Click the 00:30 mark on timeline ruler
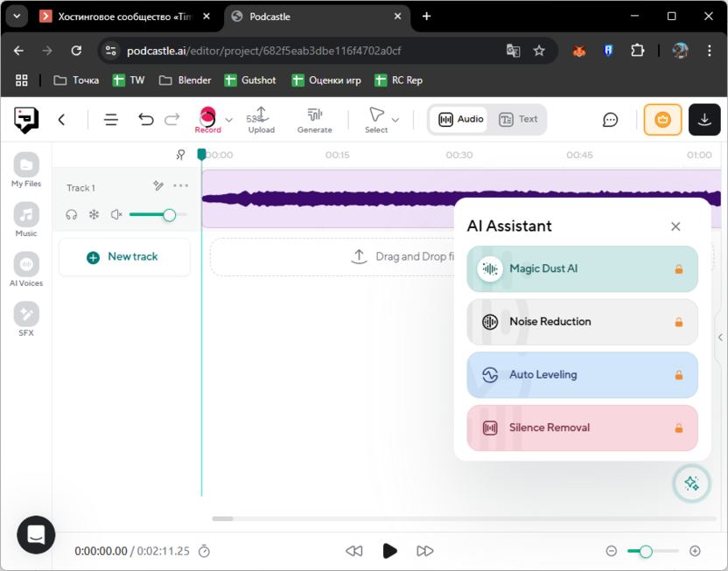 point(459,155)
